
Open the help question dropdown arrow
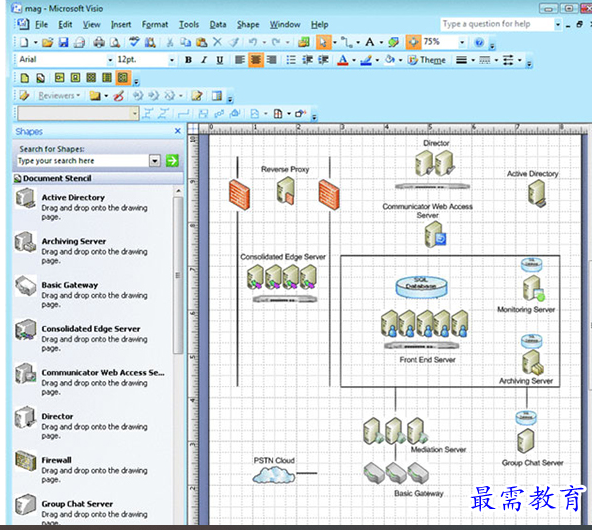tap(558, 25)
